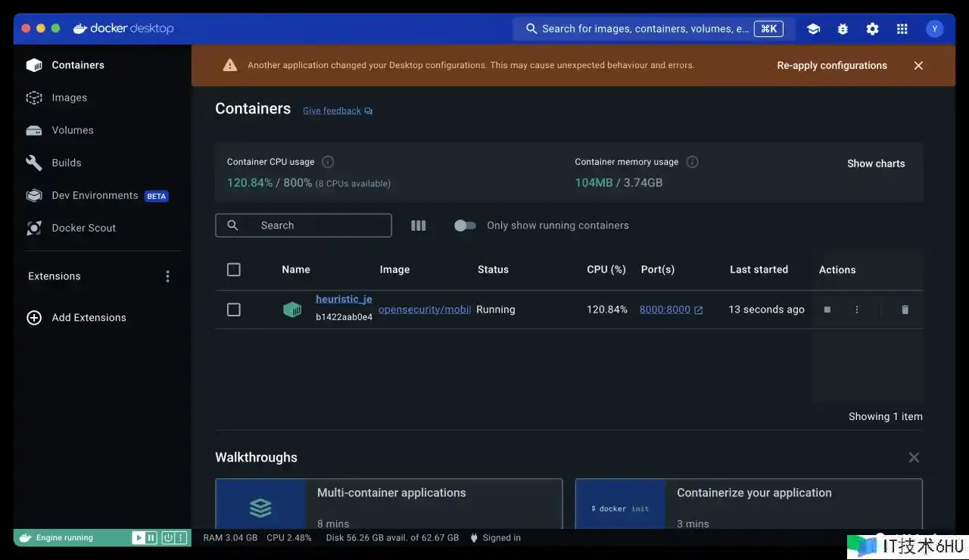Click the Docker Desktop logo
This screenshot has height=560, width=969.
point(123,29)
